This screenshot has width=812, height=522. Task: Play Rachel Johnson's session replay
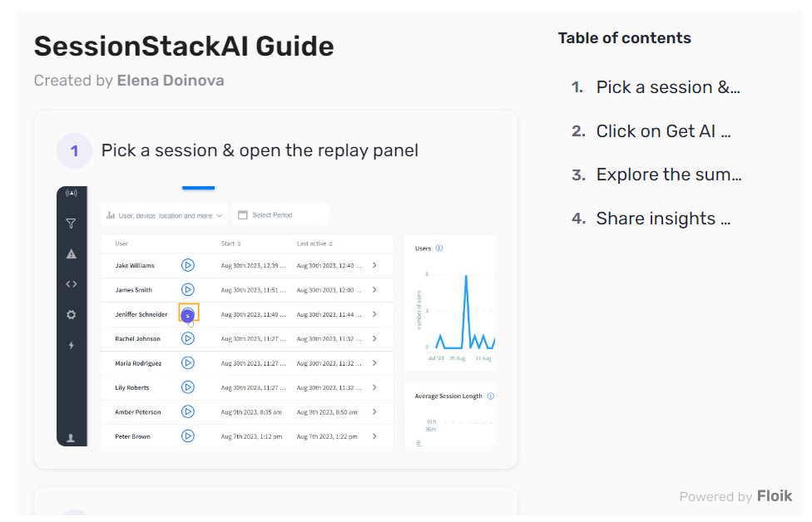click(x=188, y=338)
